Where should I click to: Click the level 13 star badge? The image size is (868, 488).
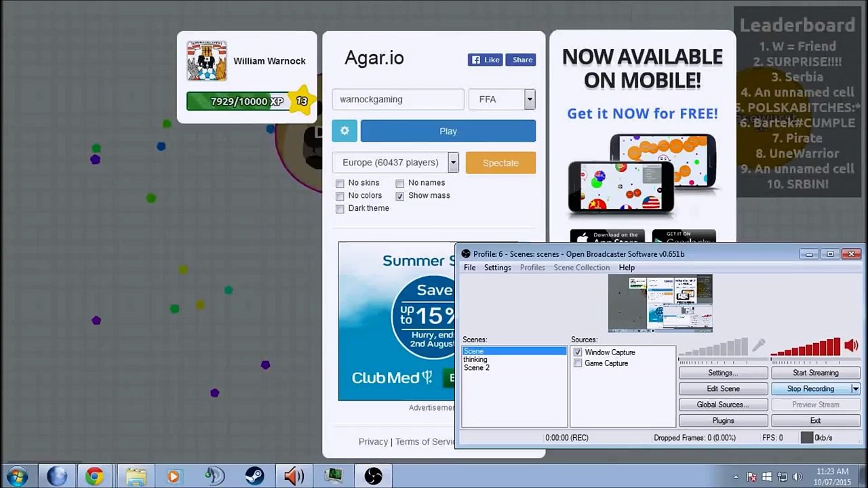point(301,101)
